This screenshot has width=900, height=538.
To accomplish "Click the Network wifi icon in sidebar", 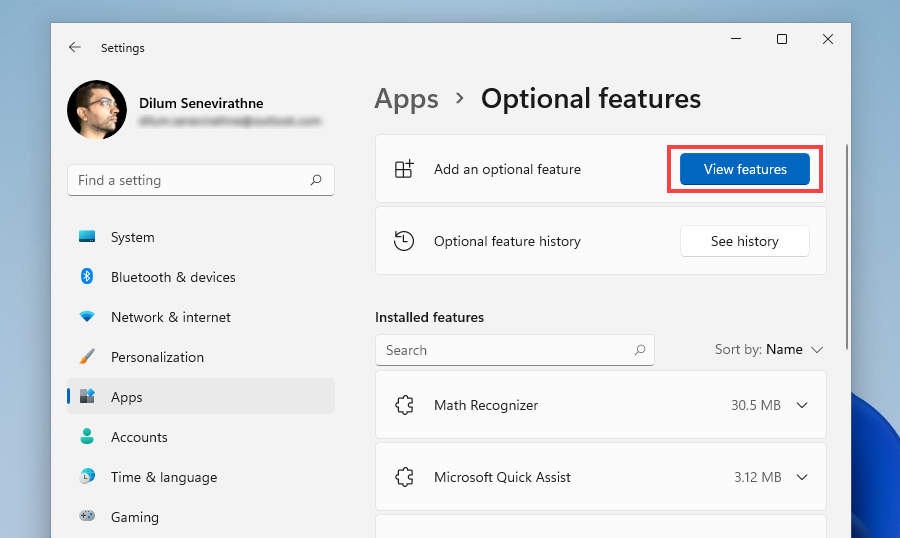I will coord(87,317).
